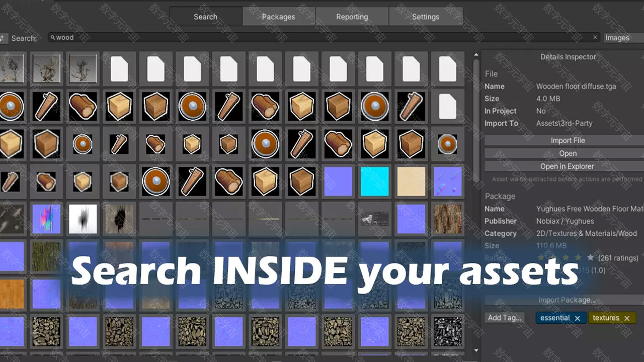
Task: Switch to the Search tab
Action: coord(205,17)
